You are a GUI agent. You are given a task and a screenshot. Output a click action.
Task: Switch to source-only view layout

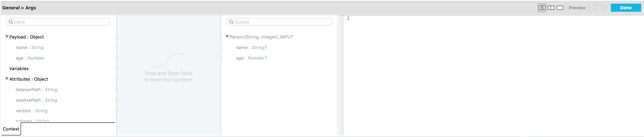[x=560, y=8]
